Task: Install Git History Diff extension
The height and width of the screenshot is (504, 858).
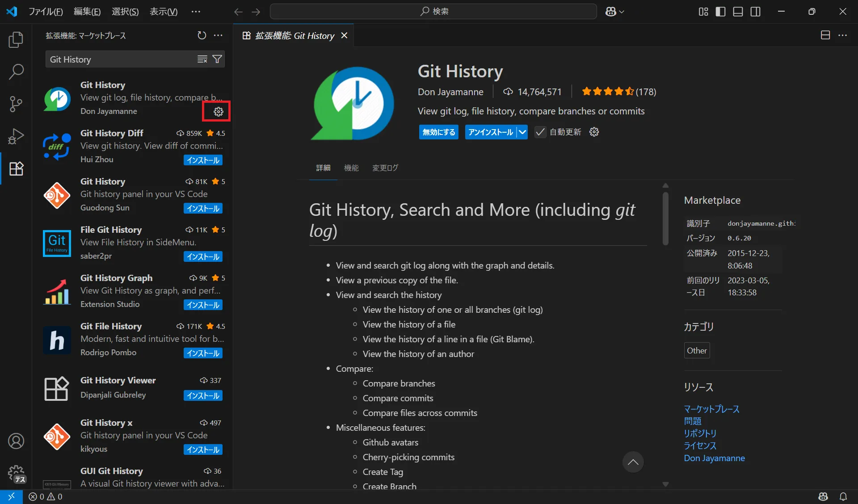Action: pos(203,160)
